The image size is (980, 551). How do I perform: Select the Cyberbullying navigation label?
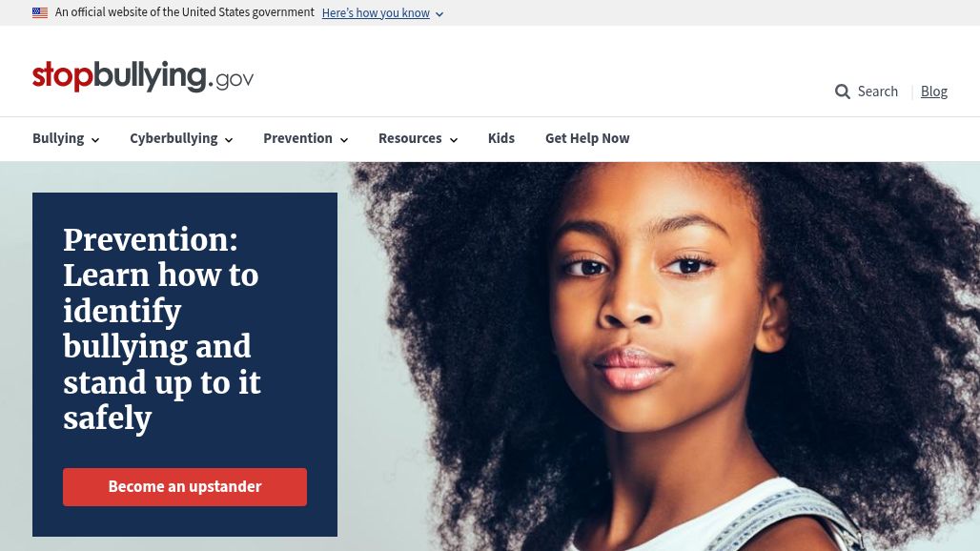click(x=174, y=138)
